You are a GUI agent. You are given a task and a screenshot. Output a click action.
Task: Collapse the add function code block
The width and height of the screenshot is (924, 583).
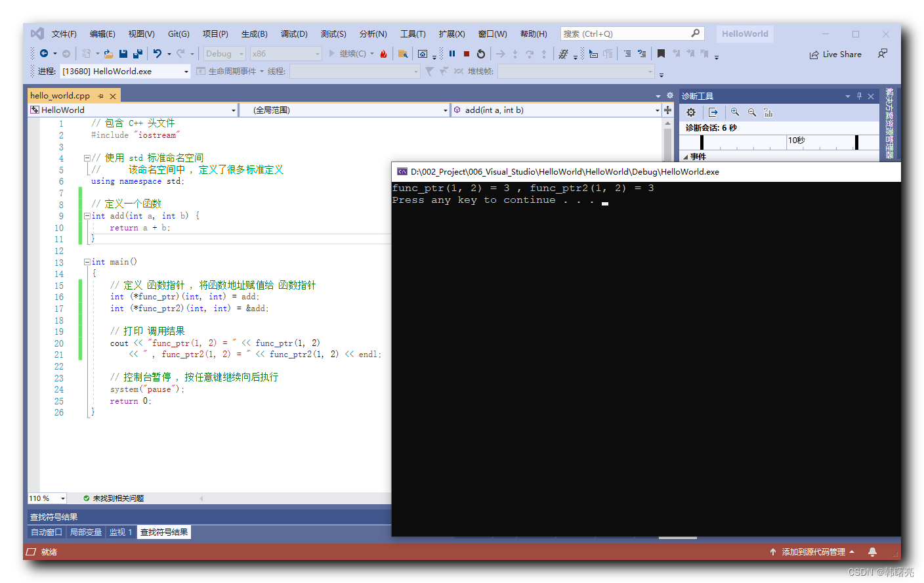87,216
